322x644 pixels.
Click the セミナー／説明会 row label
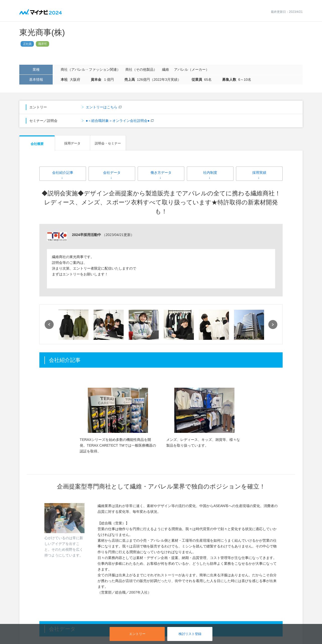[43, 121]
